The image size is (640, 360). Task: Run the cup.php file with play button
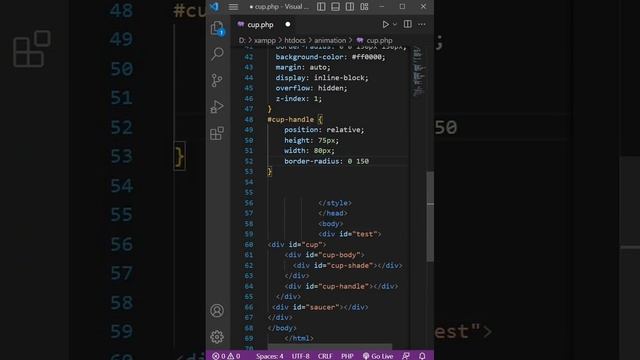385,24
